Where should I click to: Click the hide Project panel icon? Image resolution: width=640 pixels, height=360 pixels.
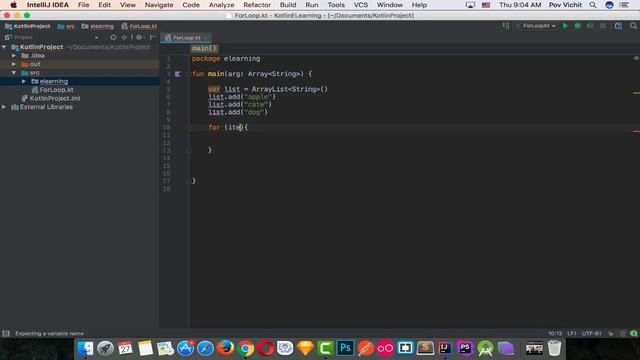point(152,38)
